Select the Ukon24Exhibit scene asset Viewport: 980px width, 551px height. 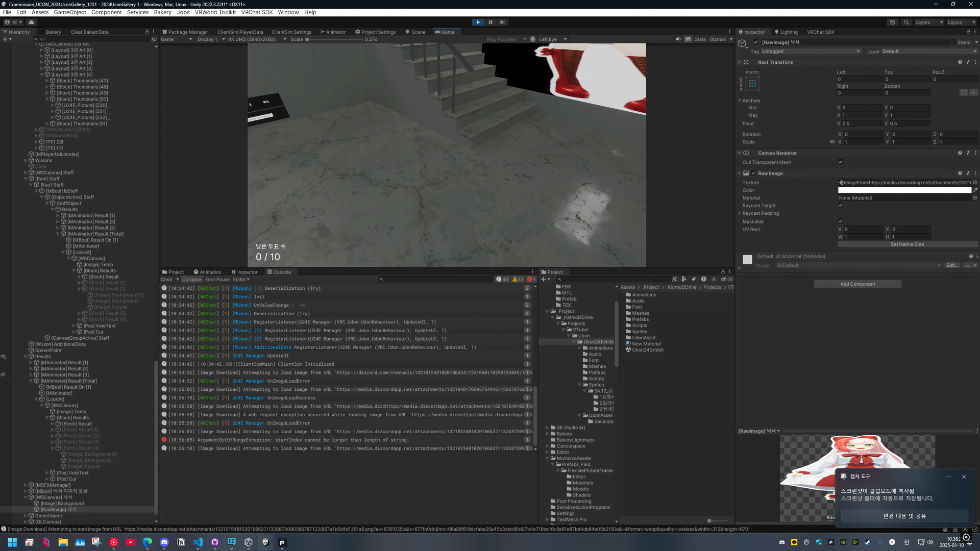point(645,350)
